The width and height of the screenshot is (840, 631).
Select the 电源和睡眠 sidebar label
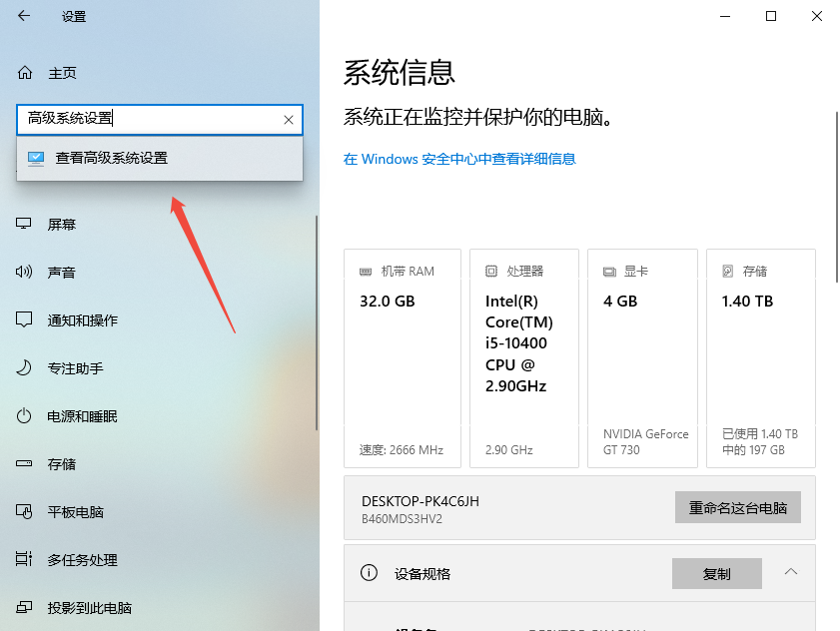point(83,416)
